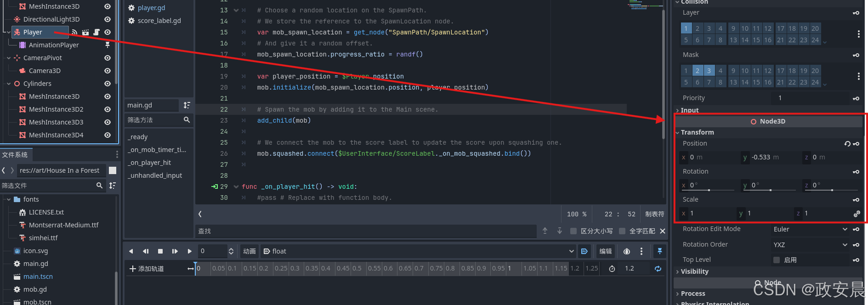Collapse the Player node in scene tree
Screen dimensions: 868x305
click(x=9, y=32)
